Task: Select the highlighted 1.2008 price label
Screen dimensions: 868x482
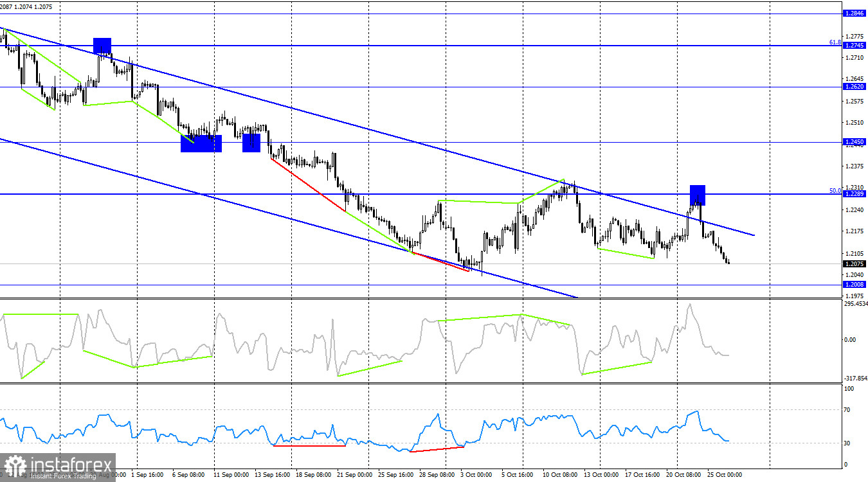Action: [854, 284]
